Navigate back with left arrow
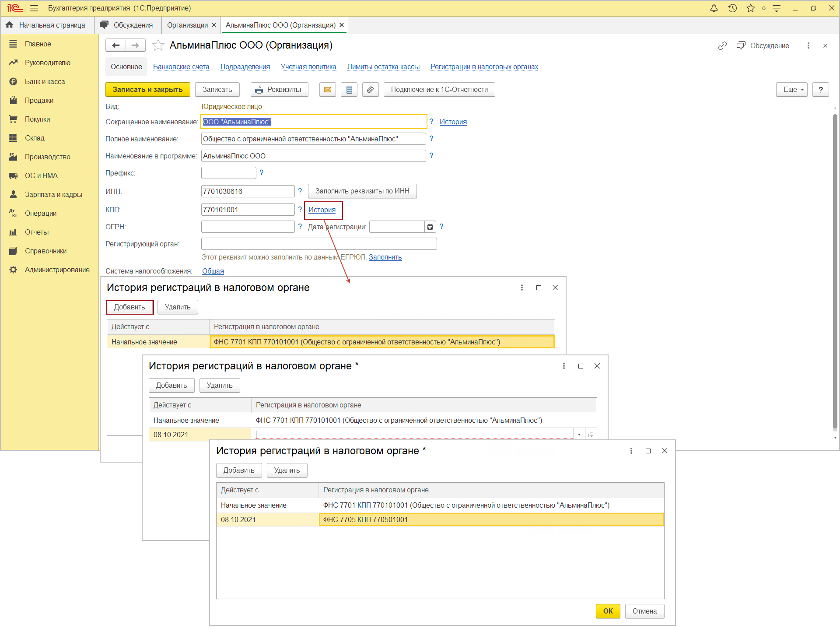This screenshot has width=840, height=628. (x=115, y=46)
